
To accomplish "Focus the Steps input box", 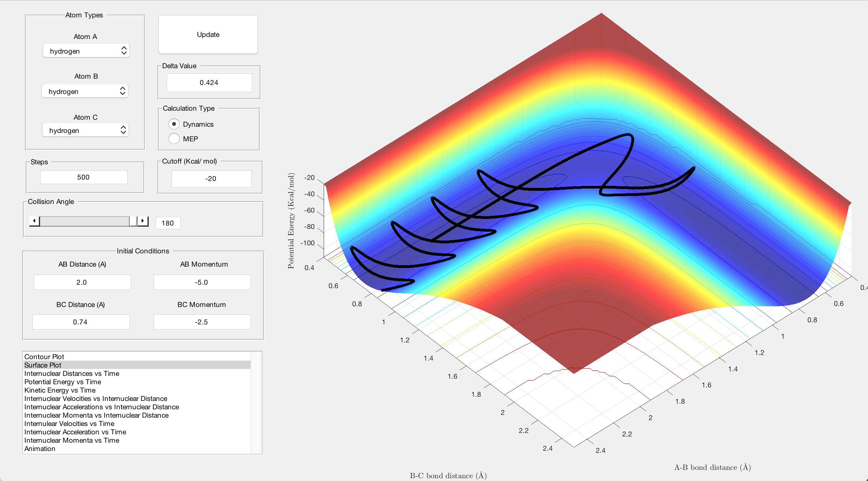I will pos(84,177).
